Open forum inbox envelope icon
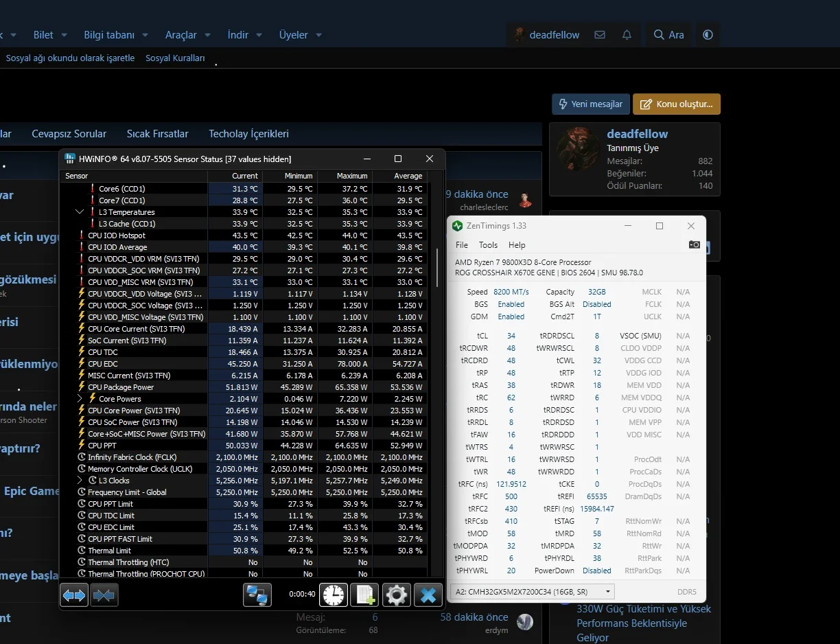Screen dimensions: 840x644 coord(600,34)
